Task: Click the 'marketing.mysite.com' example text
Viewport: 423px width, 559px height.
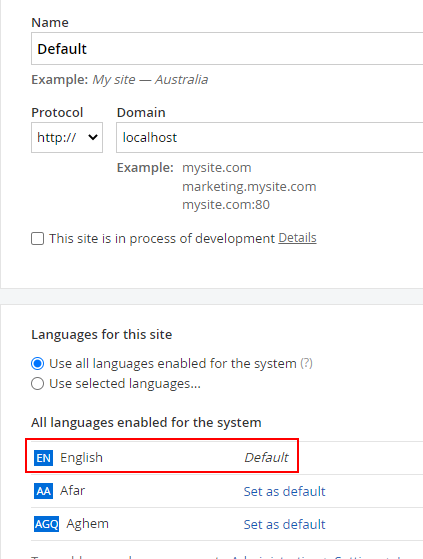Action: tap(249, 186)
